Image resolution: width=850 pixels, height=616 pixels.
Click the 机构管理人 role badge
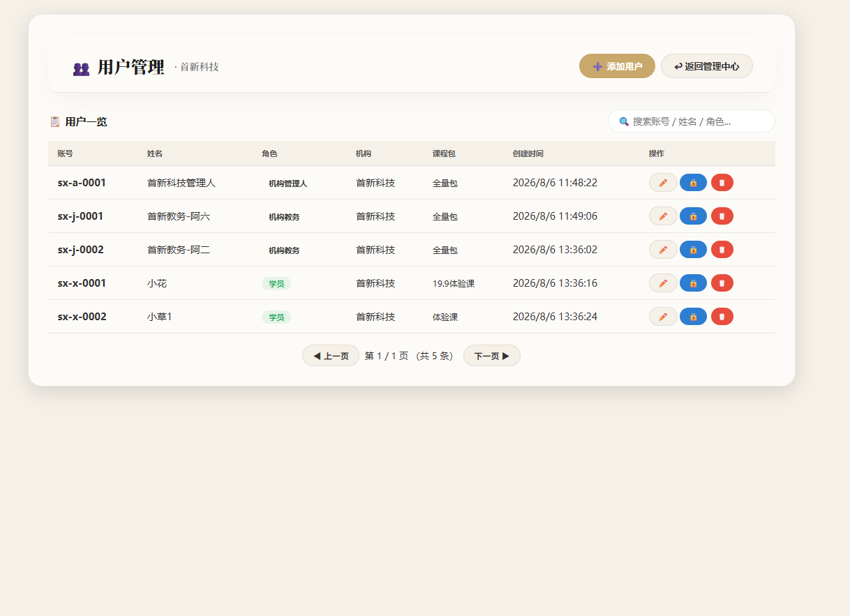(288, 183)
